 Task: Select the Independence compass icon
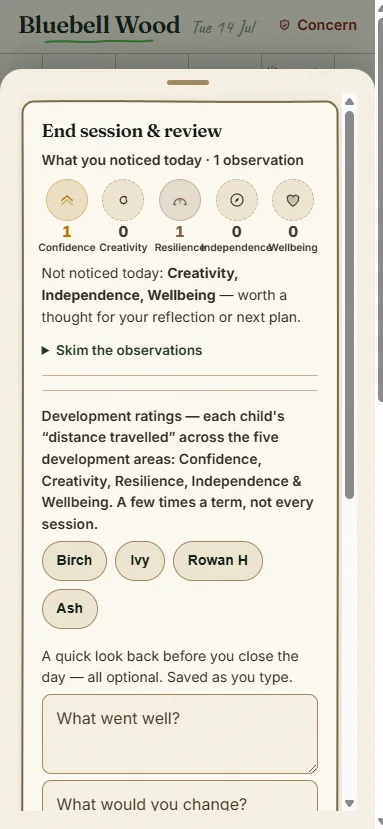236,200
